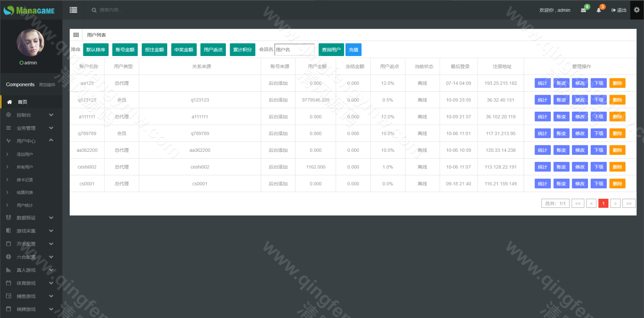This screenshot has height=318, width=644.
Task: Focus the 用户名 search field
Action: 294,50
